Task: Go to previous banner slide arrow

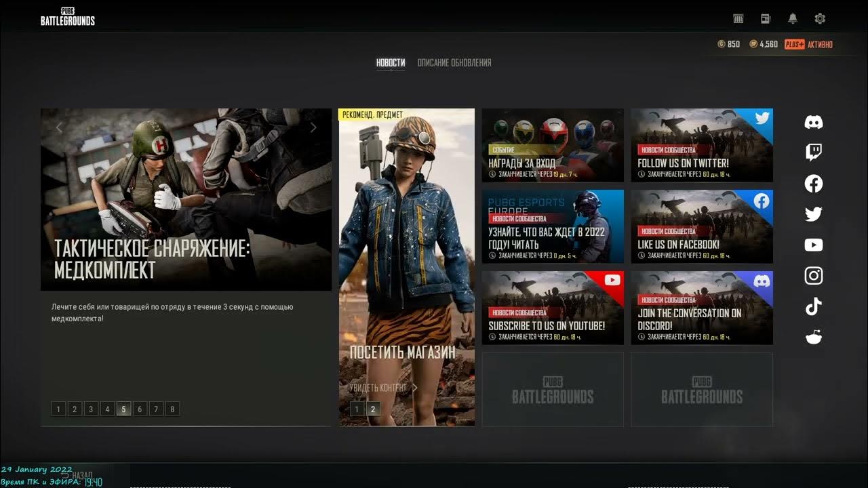Action: coord(59,127)
